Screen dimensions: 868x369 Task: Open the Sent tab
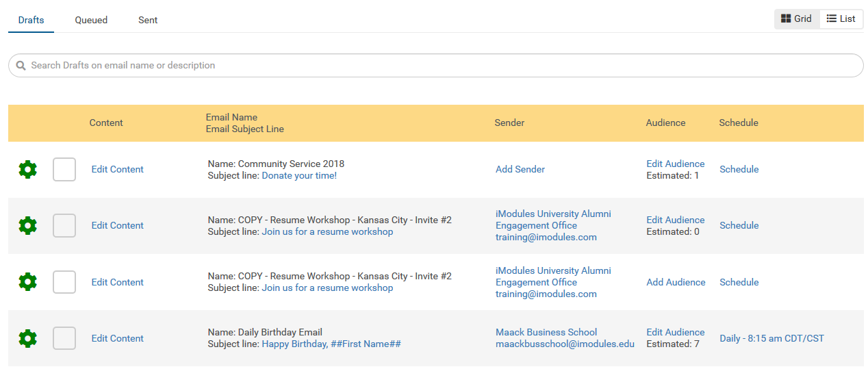pos(148,20)
